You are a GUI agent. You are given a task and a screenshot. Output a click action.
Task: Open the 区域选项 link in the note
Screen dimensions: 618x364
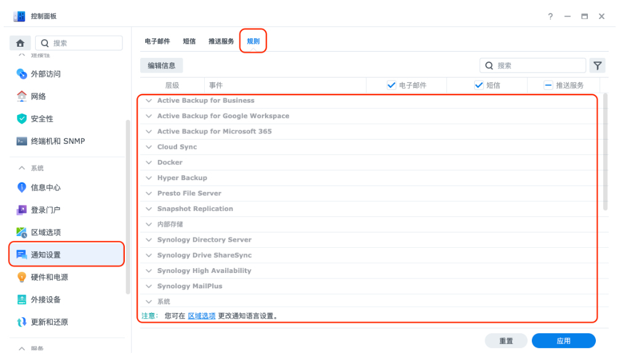click(x=202, y=316)
